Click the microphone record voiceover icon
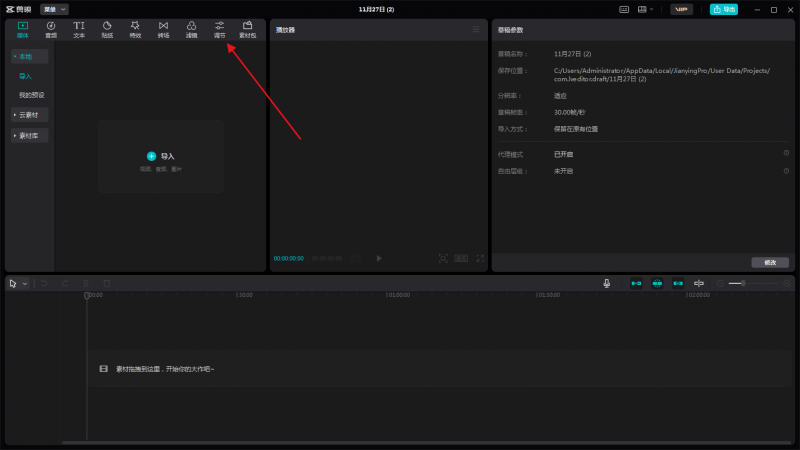800x450 pixels. pyautogui.click(x=607, y=283)
